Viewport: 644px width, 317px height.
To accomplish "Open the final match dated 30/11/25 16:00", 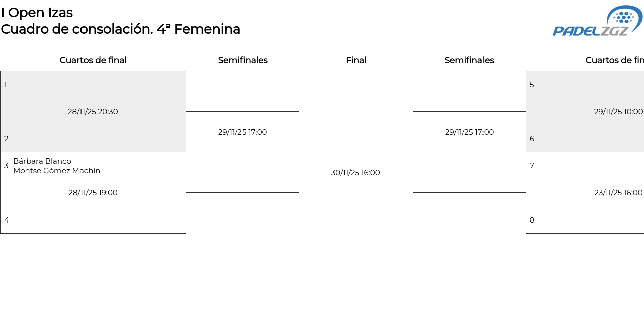I will click(355, 173).
